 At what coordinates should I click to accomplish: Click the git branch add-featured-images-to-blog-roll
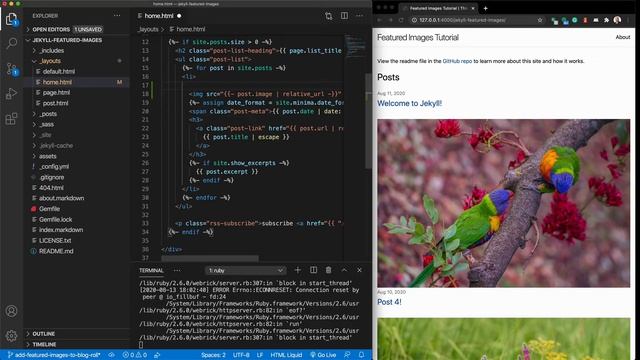click(54, 355)
